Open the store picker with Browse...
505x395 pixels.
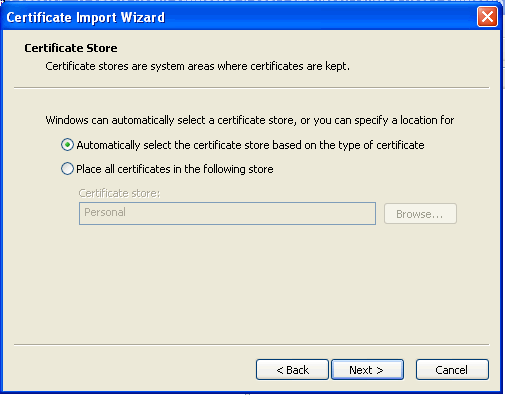point(420,214)
